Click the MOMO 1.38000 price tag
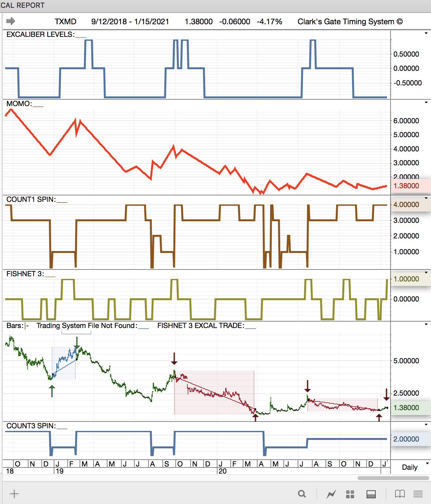This screenshot has height=504, width=431. (x=411, y=186)
